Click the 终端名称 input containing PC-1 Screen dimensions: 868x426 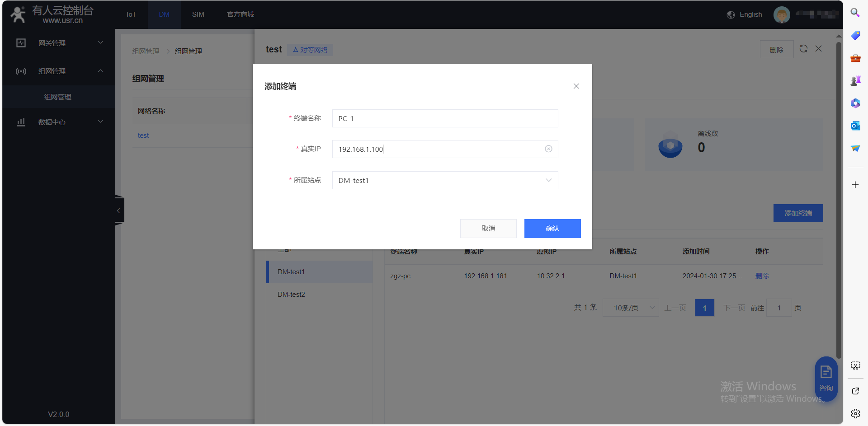[445, 118]
